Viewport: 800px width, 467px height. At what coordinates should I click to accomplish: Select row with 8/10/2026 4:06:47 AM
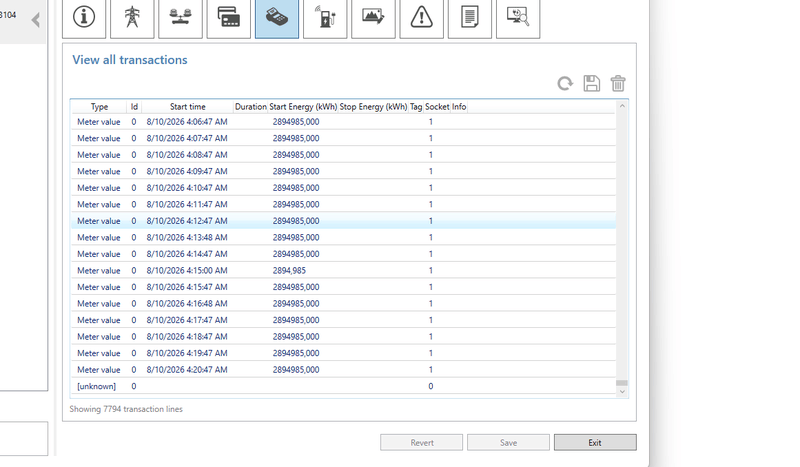(343, 121)
